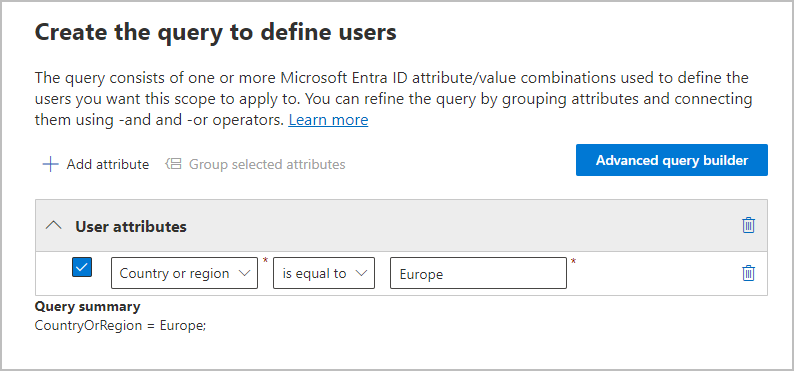Click the 'Create the query to define users' heading

pos(216,33)
